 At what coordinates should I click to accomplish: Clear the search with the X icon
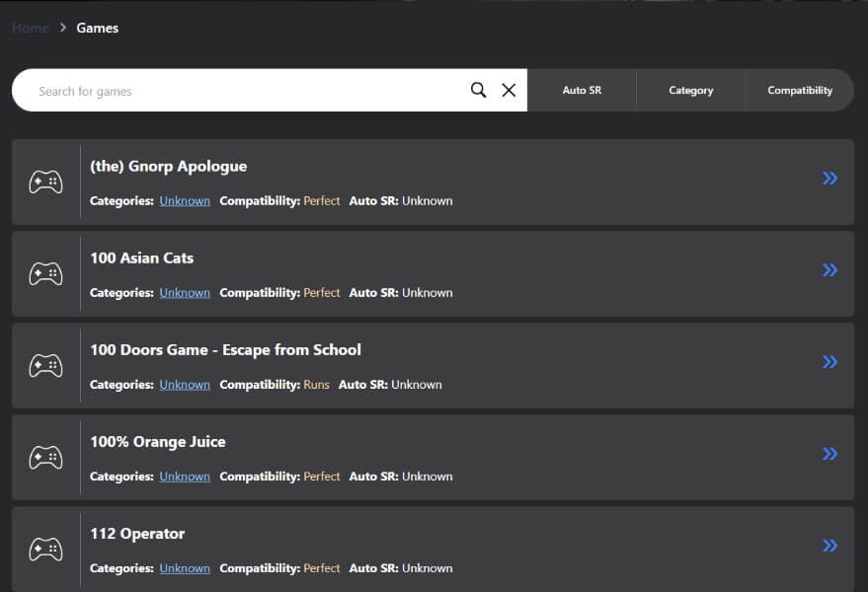click(x=509, y=90)
